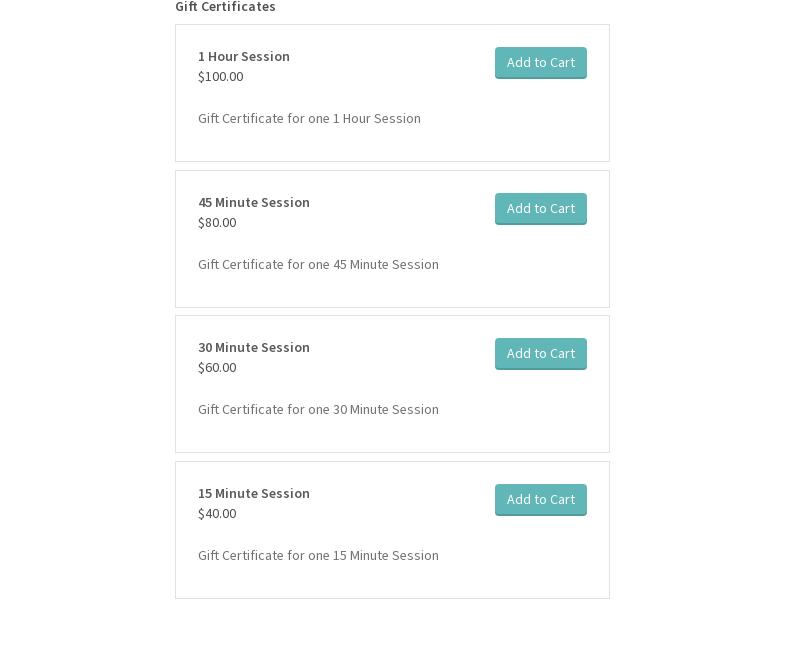This screenshot has height=650, width=785.
Task: Click blank space below the $100.00 card's description
Action: [392, 145]
